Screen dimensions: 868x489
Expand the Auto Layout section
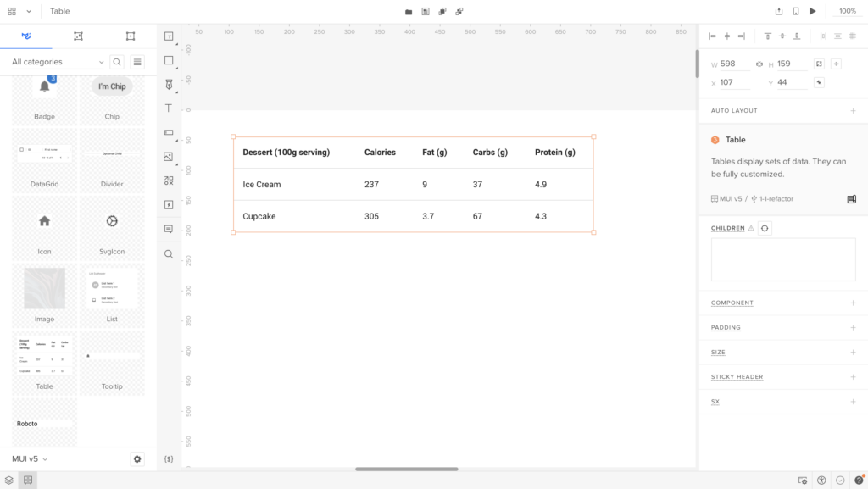[x=853, y=111]
